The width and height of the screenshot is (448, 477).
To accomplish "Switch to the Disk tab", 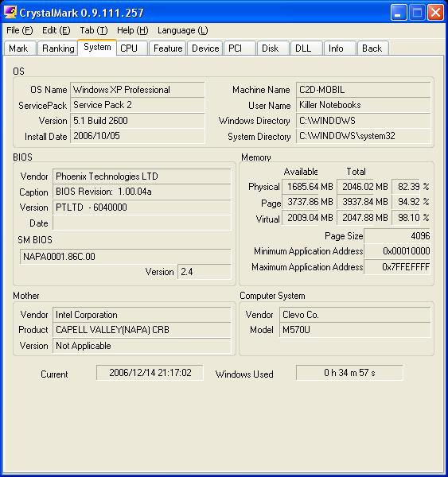I will 273,48.
